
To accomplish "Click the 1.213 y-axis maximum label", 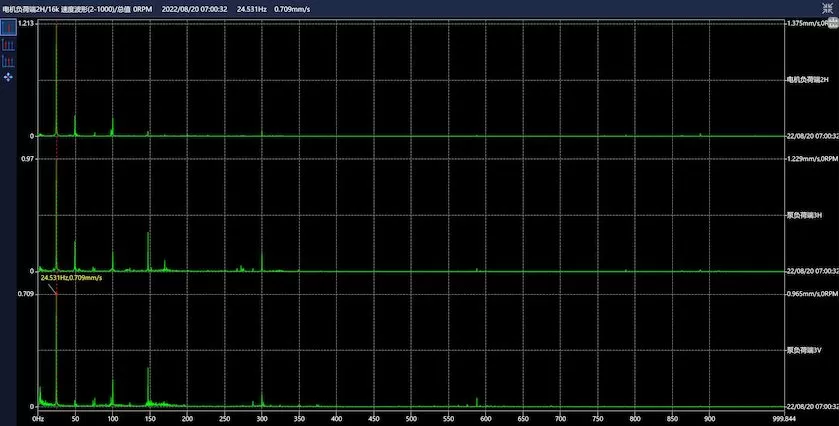I will click(26, 23).
